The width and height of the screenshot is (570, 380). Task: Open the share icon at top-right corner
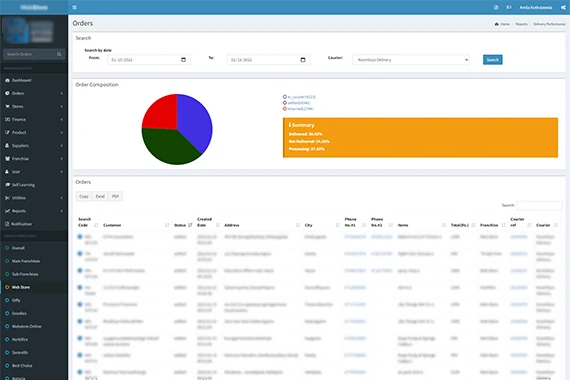click(x=563, y=7)
